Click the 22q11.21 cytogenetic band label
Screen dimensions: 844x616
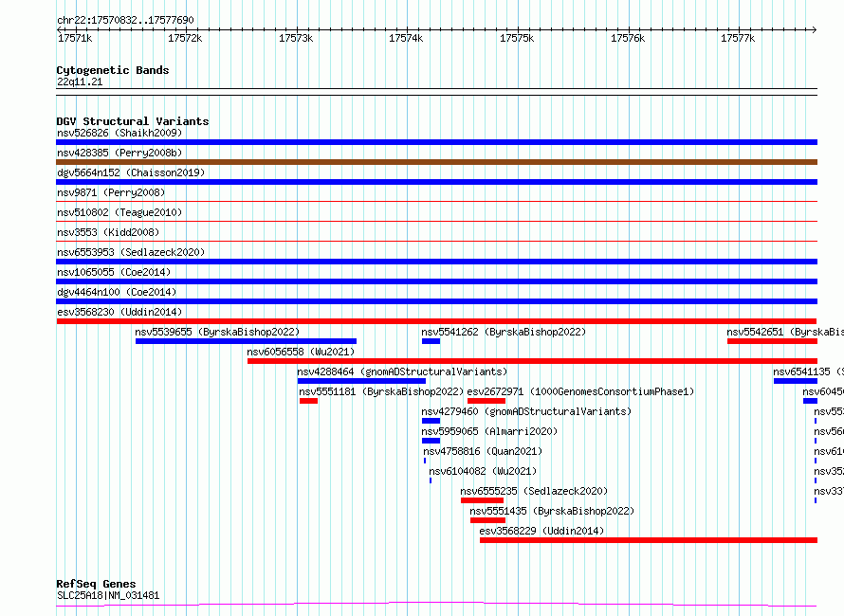(80, 82)
